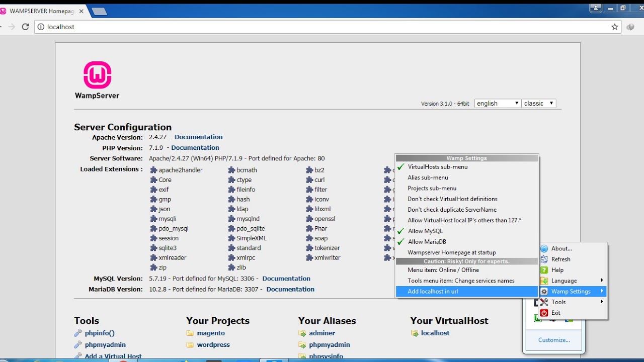Open Help from the Wamp tray menu
644x362 pixels.
point(573,270)
